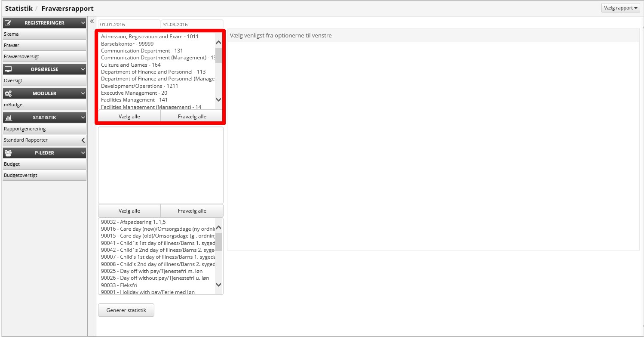Click the pencil icon in Registreringer header
644x337 pixels.
[x=8, y=23]
